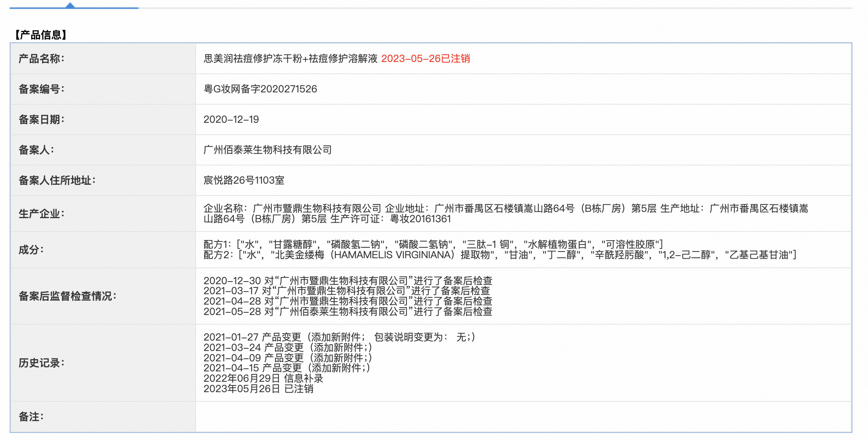This screenshot has height=440, width=868.
Task: Click the 产品信息 section heading
Action: coord(40,35)
